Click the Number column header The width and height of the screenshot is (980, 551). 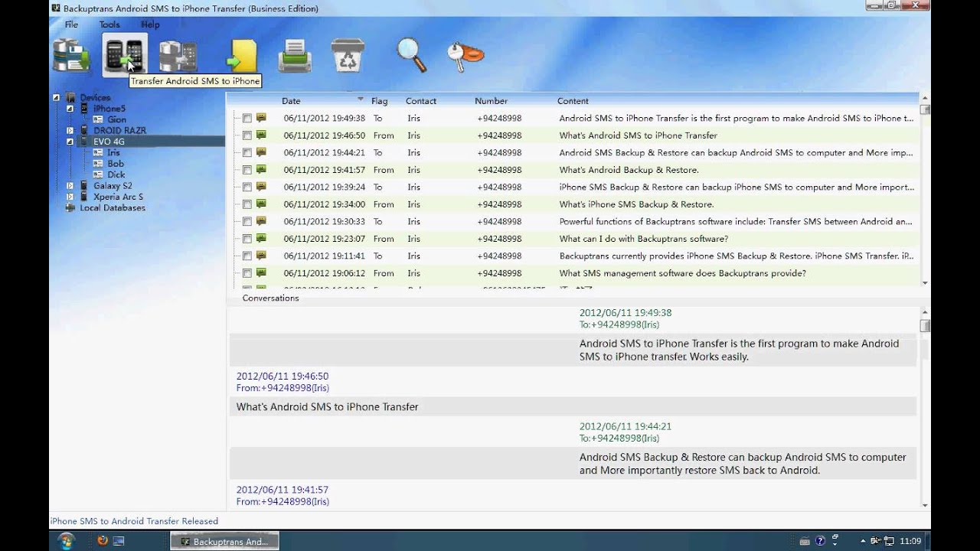pos(491,101)
